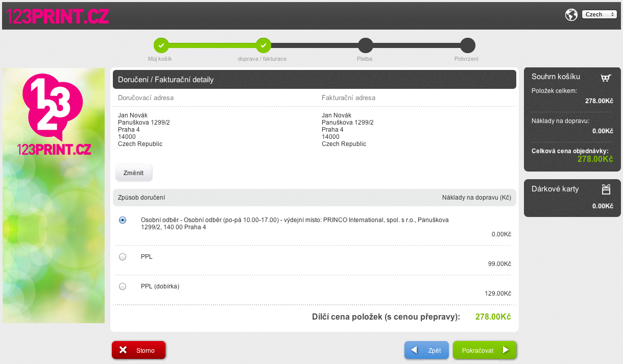Click the large 123PRINT.CZ sidebar banner
Image resolution: width=623 pixels, height=364 pixels.
pos(54,196)
